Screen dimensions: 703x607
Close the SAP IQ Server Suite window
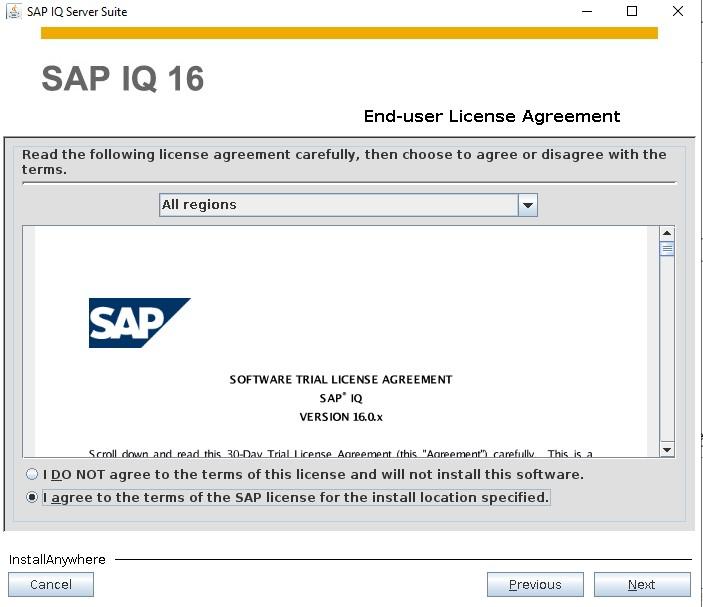click(x=678, y=12)
